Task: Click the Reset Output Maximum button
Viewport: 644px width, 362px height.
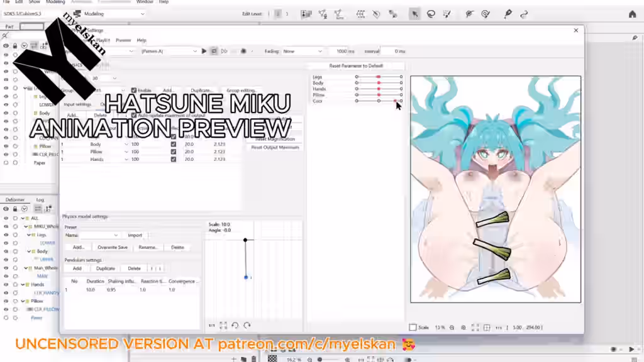Action: coord(275,147)
